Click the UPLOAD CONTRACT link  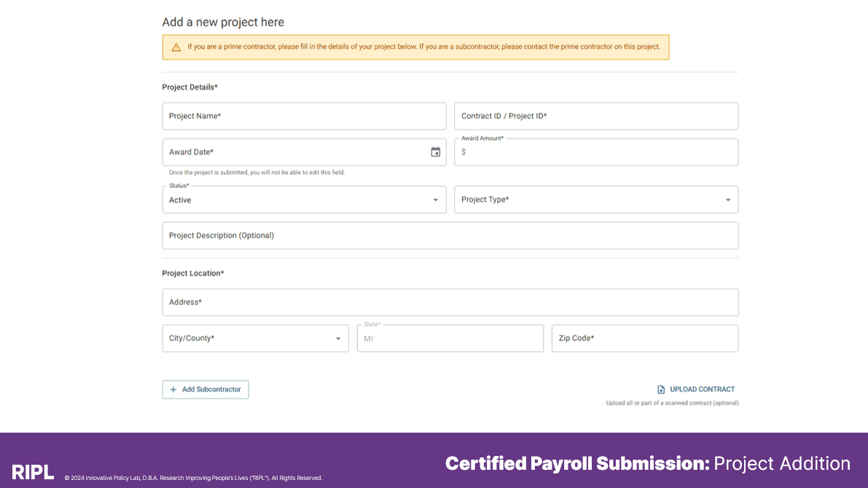click(703, 390)
